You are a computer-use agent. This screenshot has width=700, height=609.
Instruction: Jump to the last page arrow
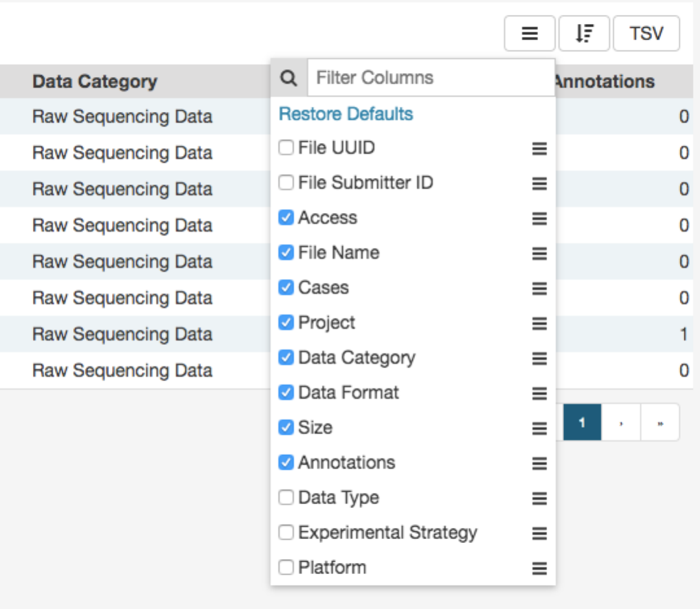[x=660, y=423]
